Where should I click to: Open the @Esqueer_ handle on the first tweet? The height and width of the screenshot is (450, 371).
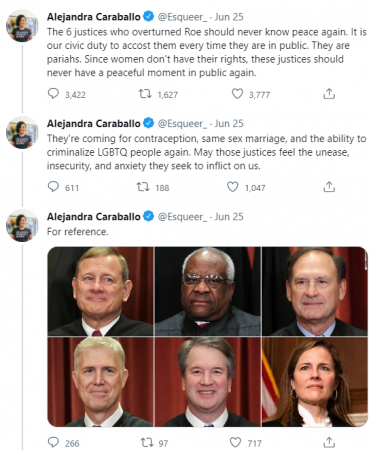click(182, 17)
